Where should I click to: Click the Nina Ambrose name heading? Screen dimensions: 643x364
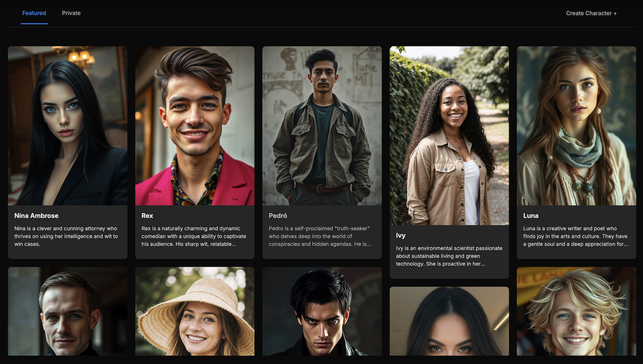pyautogui.click(x=36, y=216)
